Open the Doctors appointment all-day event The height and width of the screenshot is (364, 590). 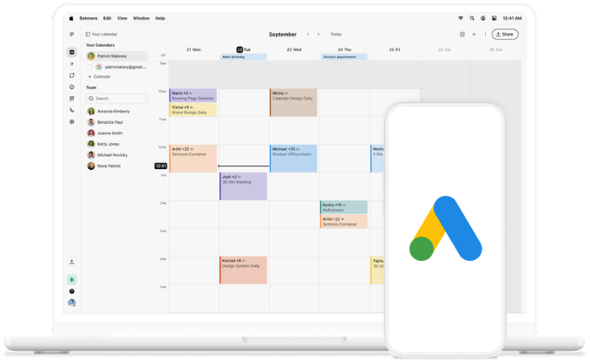[x=344, y=57]
